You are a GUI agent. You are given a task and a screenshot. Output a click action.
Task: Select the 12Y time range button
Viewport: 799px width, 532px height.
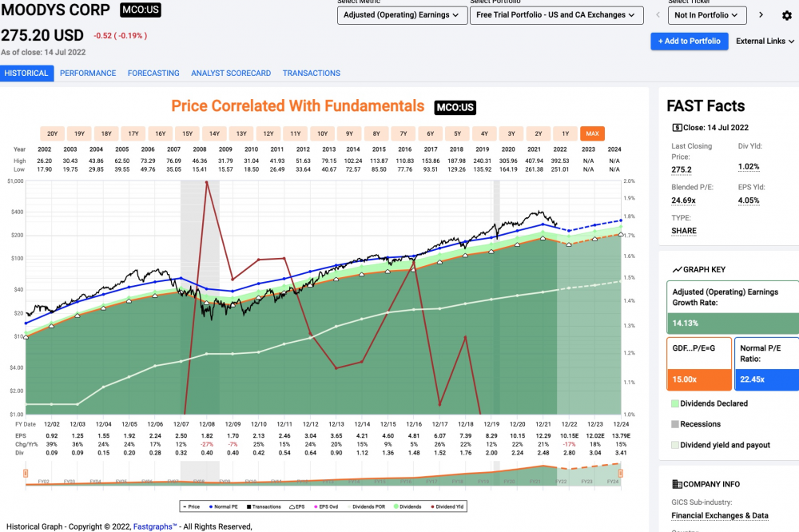point(268,133)
